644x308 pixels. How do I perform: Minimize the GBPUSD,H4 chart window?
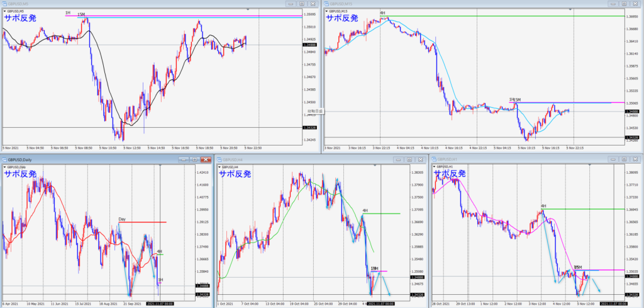[398, 159]
